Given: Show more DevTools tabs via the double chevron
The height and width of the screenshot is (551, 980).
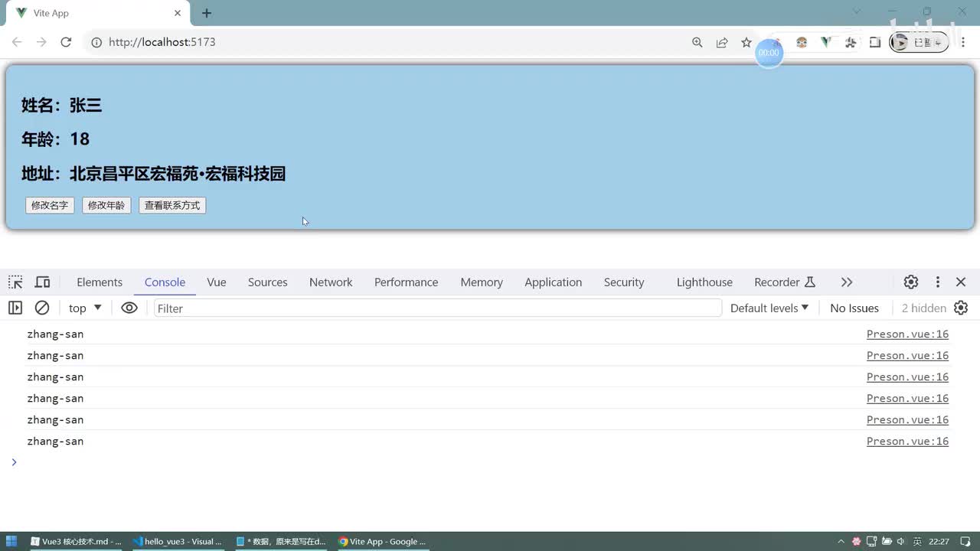Looking at the screenshot, I should tap(847, 282).
